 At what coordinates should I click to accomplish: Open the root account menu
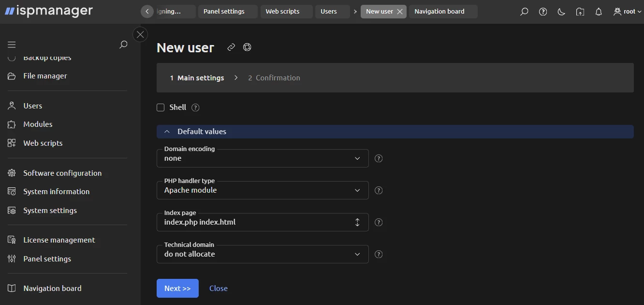click(x=627, y=11)
